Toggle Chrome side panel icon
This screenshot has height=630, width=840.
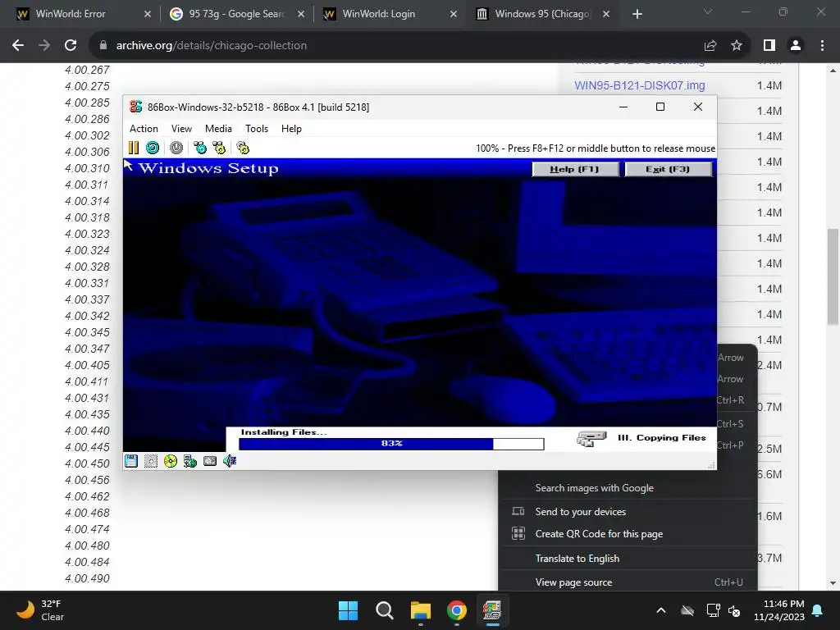[x=769, y=46]
